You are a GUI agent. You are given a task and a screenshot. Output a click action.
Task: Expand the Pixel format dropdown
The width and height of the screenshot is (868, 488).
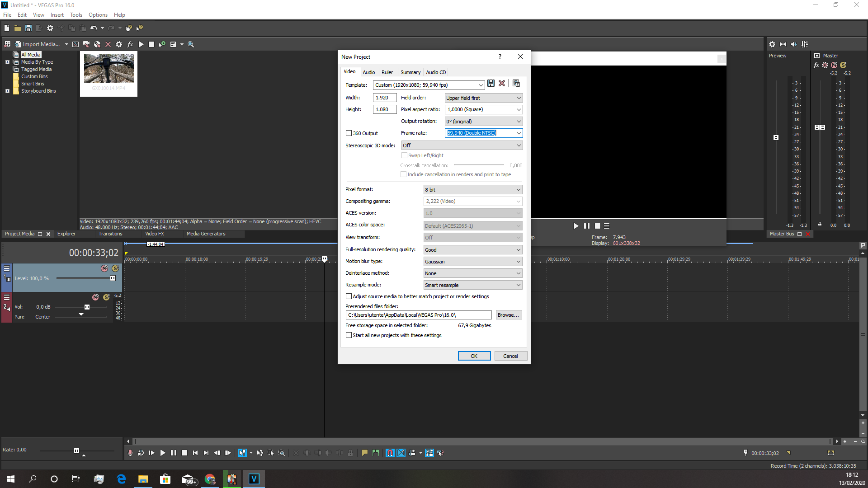(x=518, y=189)
